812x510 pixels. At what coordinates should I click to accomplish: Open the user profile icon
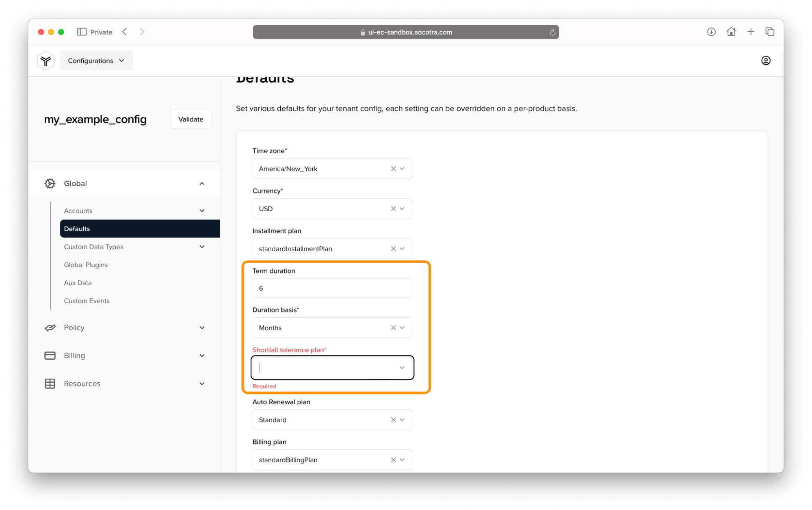[765, 61]
